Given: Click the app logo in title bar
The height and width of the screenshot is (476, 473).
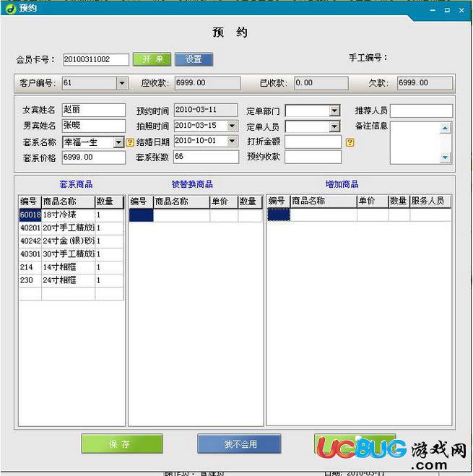Looking at the screenshot, I should click(x=11, y=8).
